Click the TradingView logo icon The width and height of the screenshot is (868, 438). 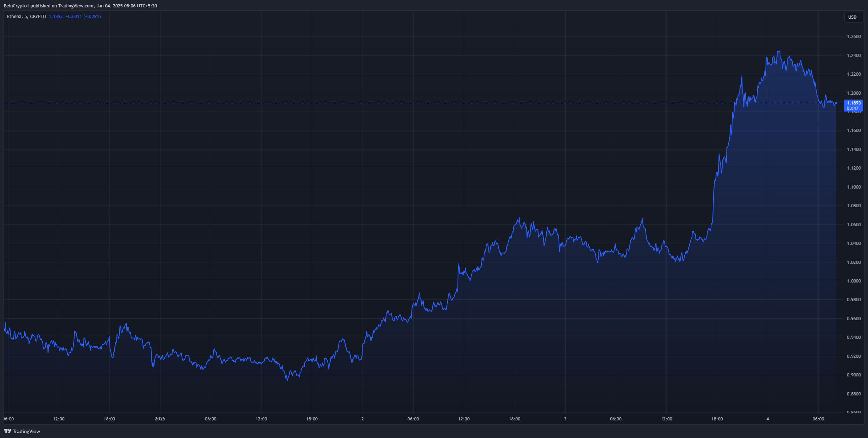pyautogui.click(x=8, y=431)
